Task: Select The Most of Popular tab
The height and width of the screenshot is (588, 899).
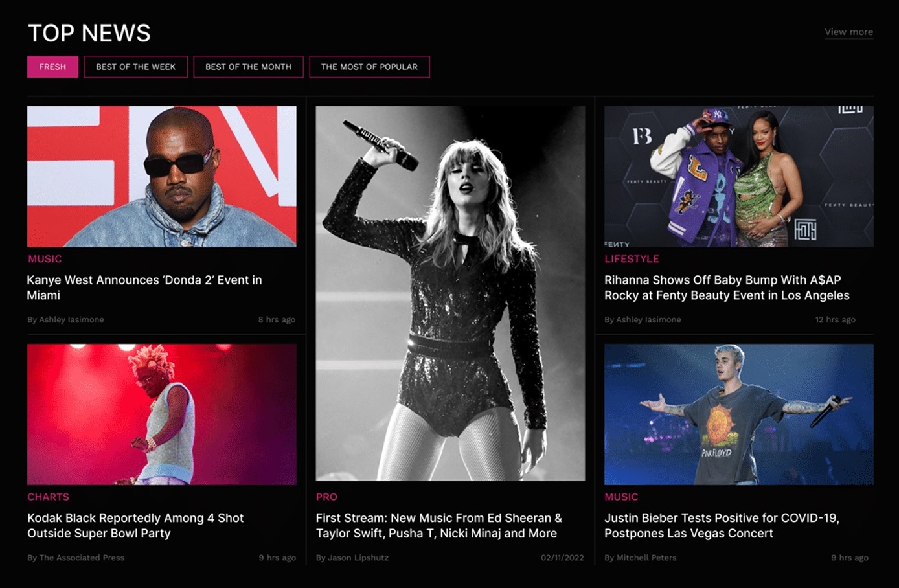Action: pyautogui.click(x=369, y=67)
